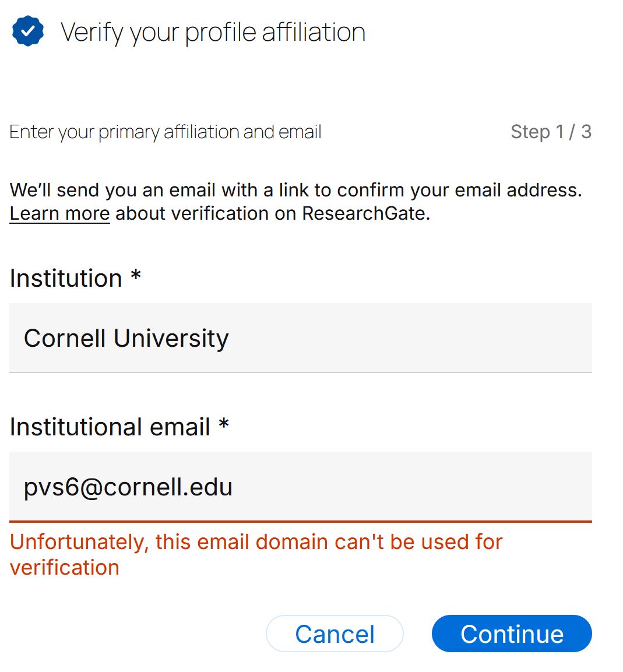This screenshot has width=623, height=672.
Task: Cancel the affiliation verification
Action: 335,634
